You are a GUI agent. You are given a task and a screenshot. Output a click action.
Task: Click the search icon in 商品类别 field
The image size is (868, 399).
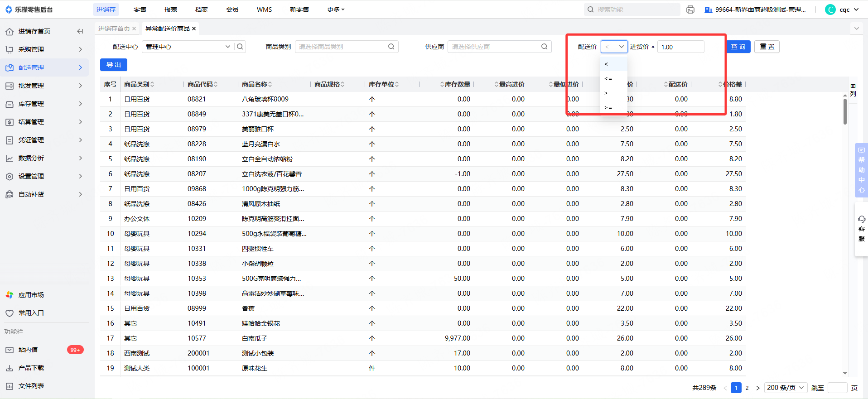pyautogui.click(x=391, y=47)
